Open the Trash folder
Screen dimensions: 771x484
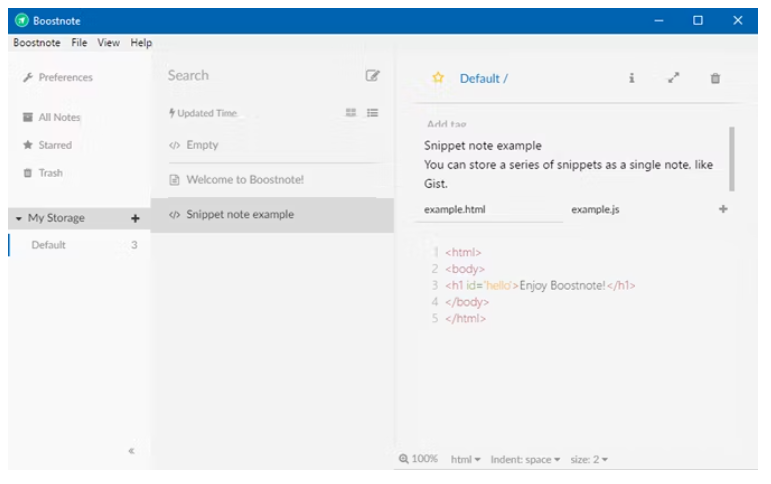coord(43,173)
